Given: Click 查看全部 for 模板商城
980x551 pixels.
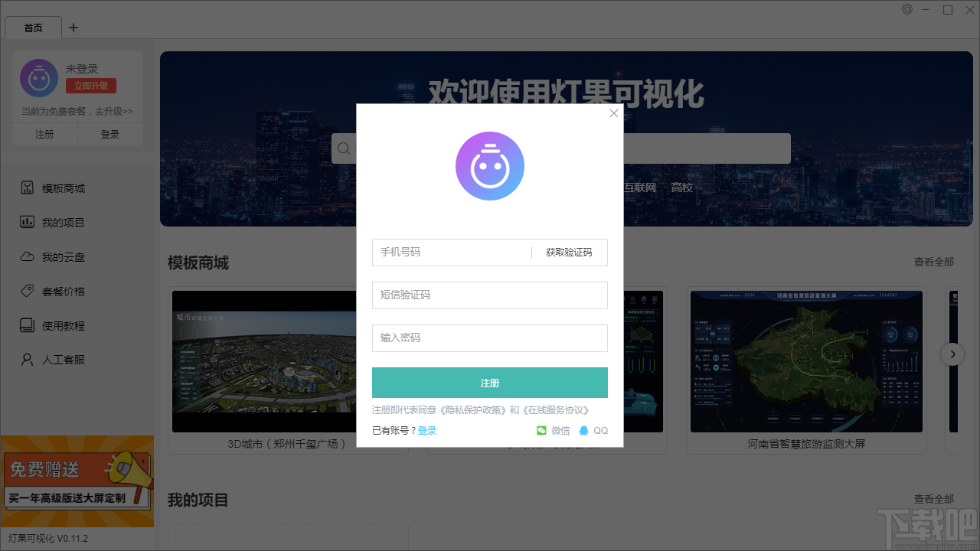Looking at the screenshot, I should click(934, 262).
